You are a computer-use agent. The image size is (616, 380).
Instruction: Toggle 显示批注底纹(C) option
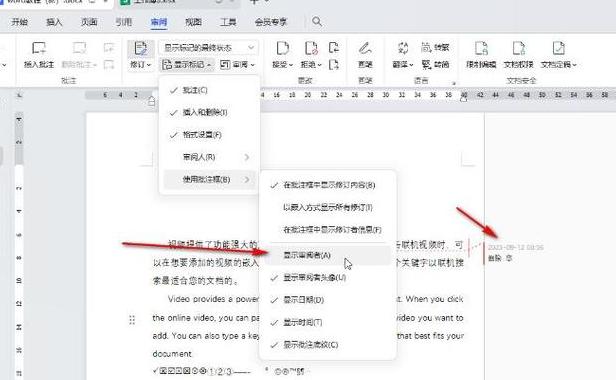pos(328,345)
